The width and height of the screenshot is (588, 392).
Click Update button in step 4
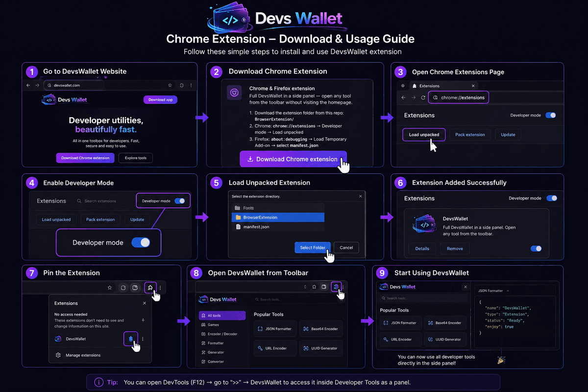[x=137, y=220]
